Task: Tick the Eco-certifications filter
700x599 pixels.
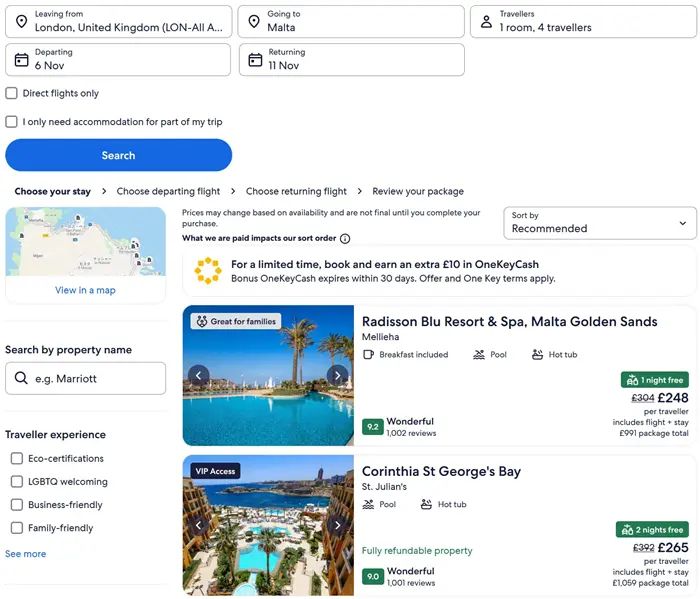Action: coord(17,459)
